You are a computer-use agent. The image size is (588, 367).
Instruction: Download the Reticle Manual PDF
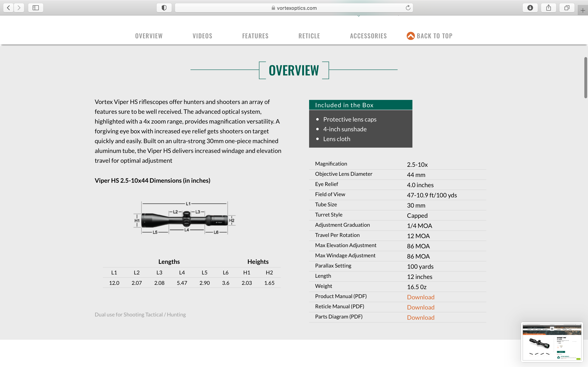(x=421, y=307)
